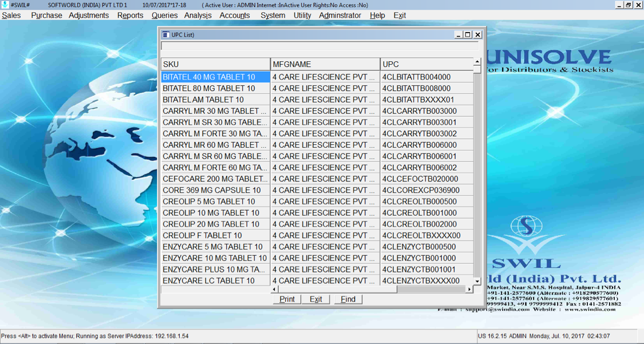Minimize the main SWIL application window
This screenshot has height=344, width=644.
(x=619, y=5)
